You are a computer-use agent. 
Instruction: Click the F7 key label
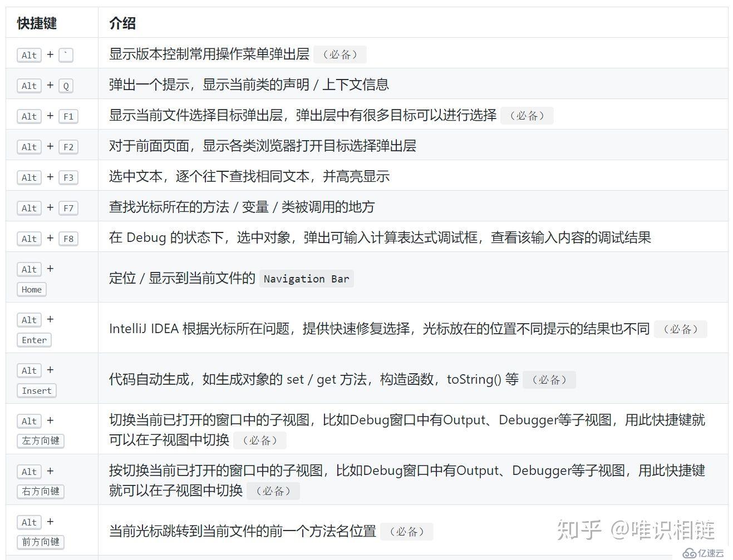68,208
